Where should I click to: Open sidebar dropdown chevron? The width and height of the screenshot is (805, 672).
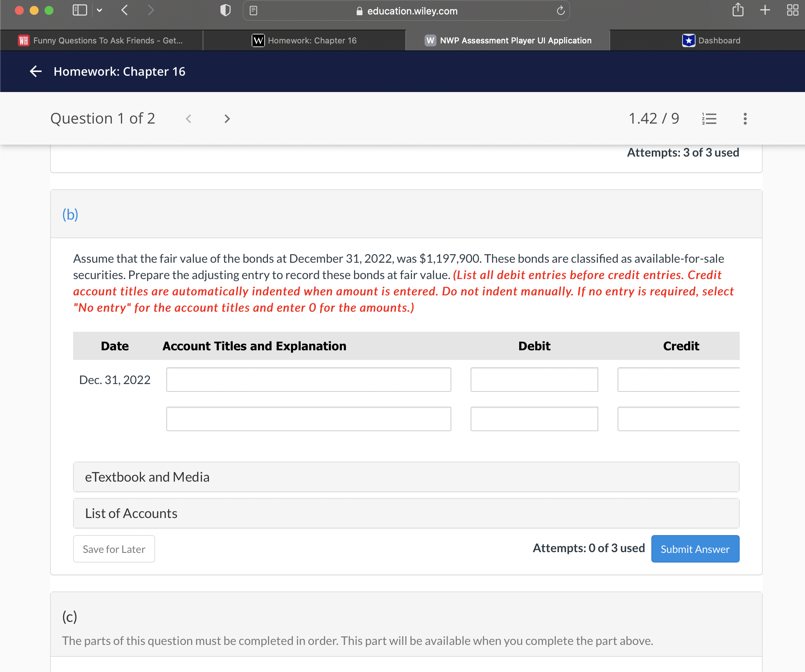pyautogui.click(x=100, y=10)
